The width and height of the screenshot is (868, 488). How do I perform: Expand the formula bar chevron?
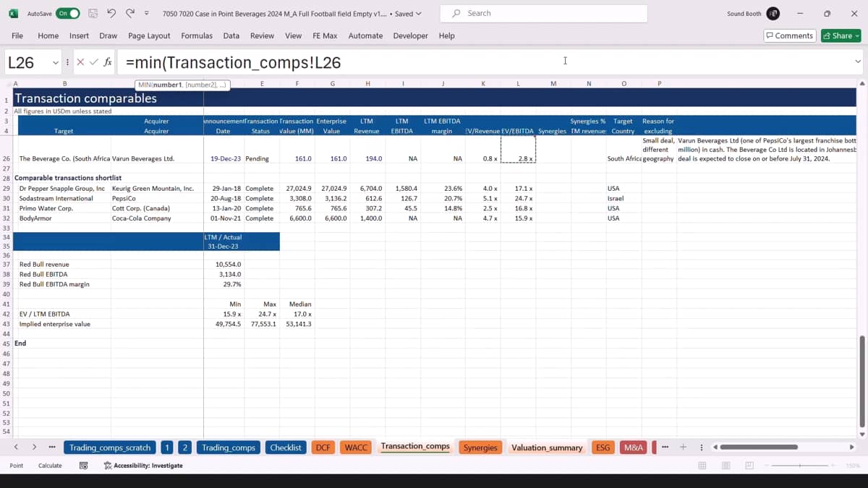(858, 62)
